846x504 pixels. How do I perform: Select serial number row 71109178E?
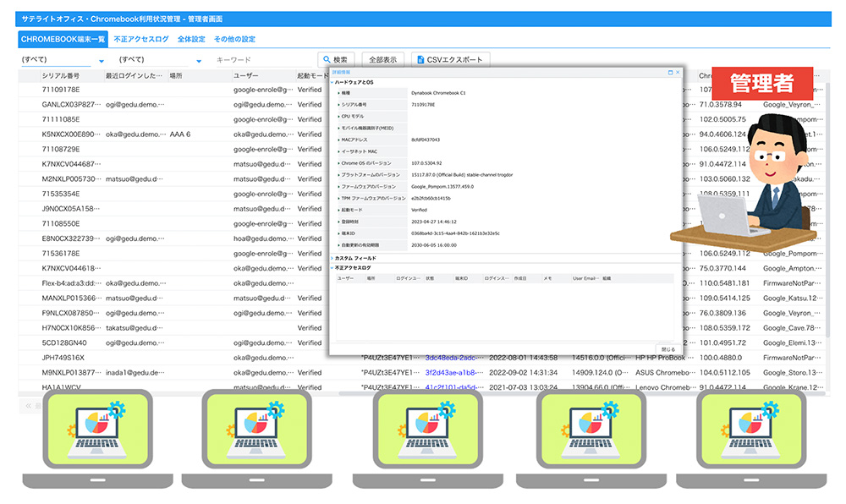coord(60,90)
